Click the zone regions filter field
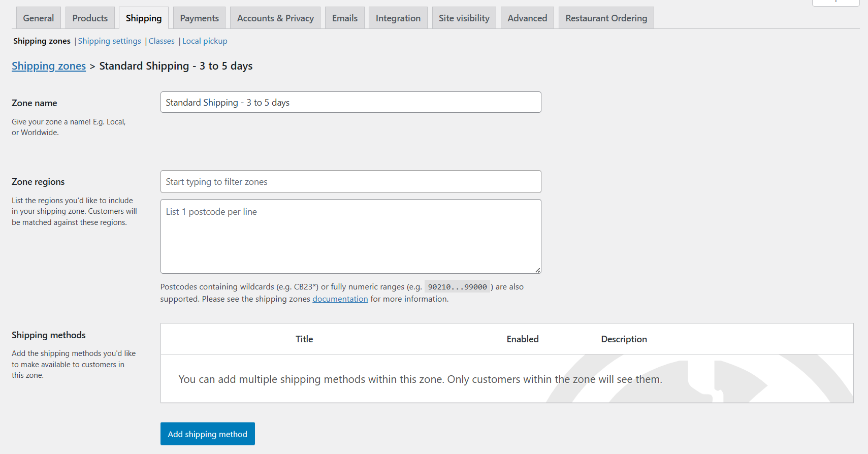The image size is (868, 454). tap(350, 181)
